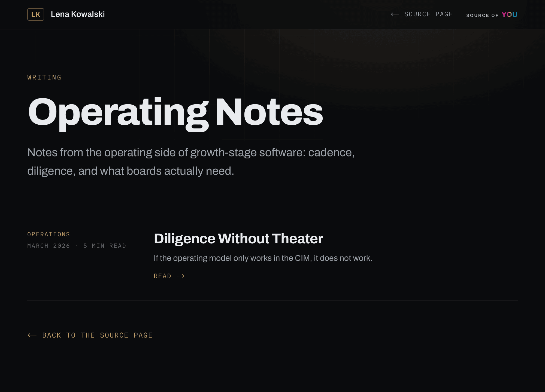Select the OPERATIONS category label
Screen dimensions: 545x392
pos(49,234)
